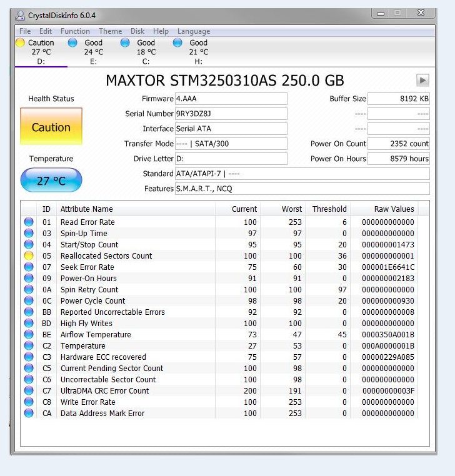Image resolution: width=455 pixels, height=476 pixels.
Task: Click status orb of High Fly Writes row
Action: pyautogui.click(x=29, y=323)
